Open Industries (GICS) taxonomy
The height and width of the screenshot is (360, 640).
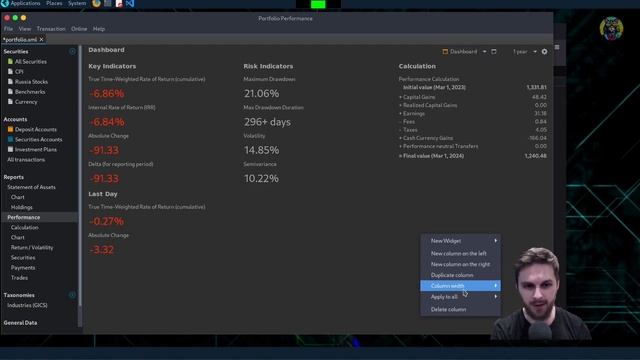[27, 305]
